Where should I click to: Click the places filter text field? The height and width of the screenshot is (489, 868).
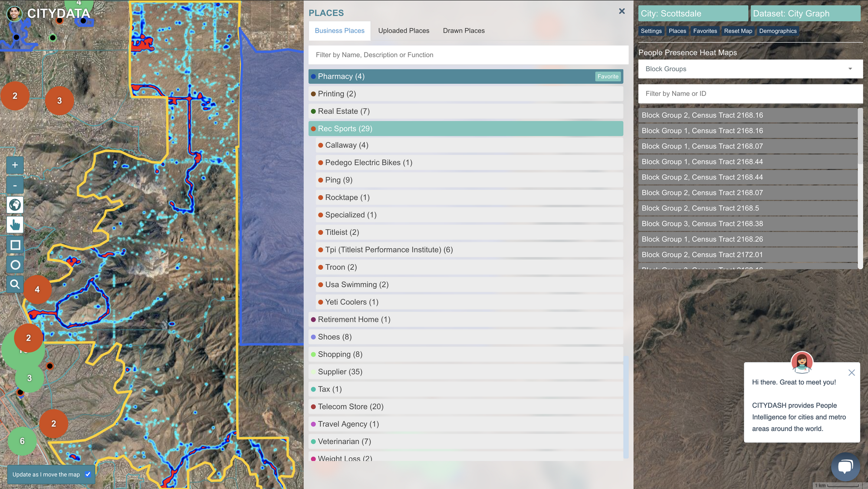click(468, 55)
